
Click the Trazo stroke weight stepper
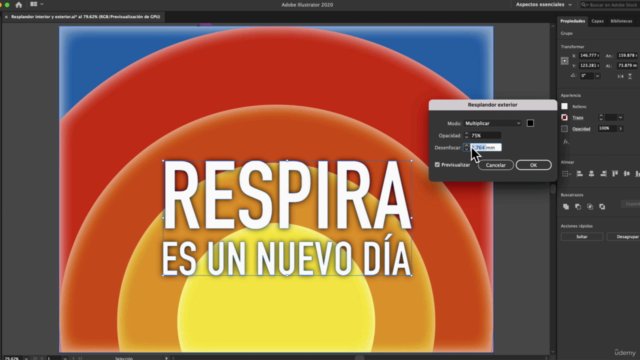point(601,118)
